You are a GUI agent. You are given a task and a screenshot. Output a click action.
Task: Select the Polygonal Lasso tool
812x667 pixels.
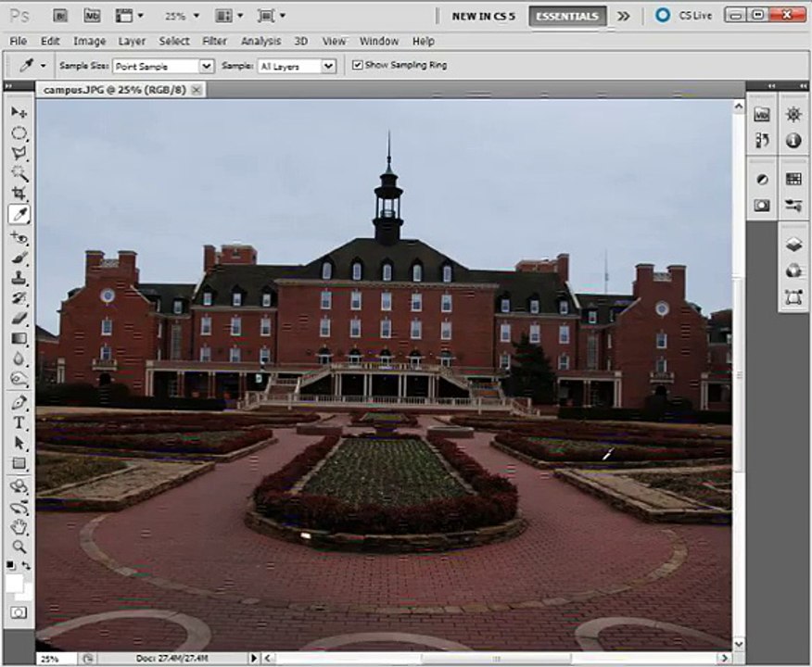19,153
